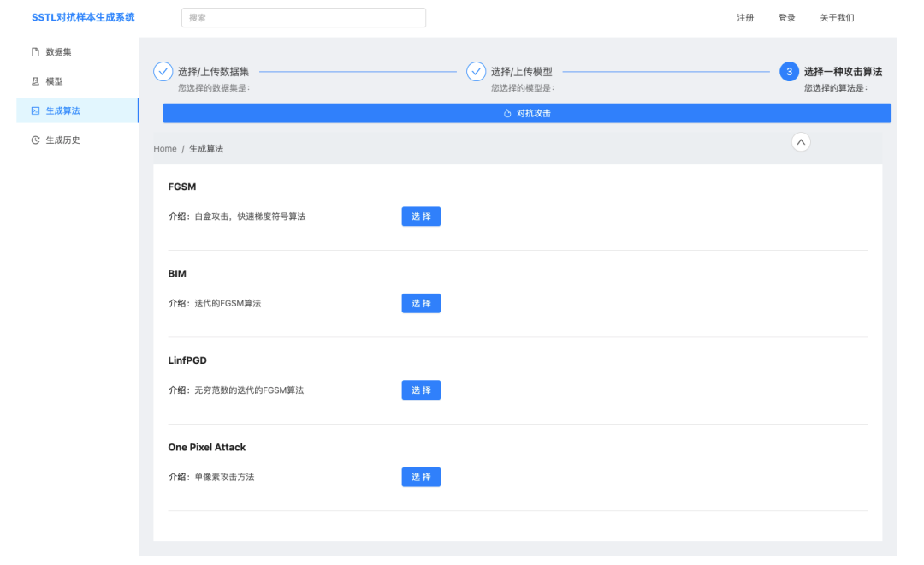
Task: Click the 生成算法 terminal icon in sidebar
Action: tap(35, 111)
